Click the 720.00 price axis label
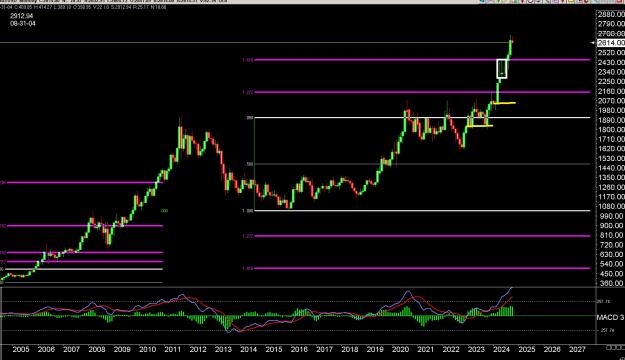The height and width of the screenshot is (360, 625). (613, 245)
